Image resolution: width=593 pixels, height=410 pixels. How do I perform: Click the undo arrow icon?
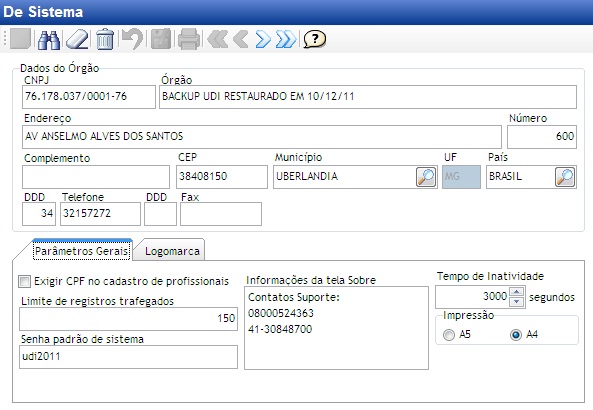tap(132, 39)
